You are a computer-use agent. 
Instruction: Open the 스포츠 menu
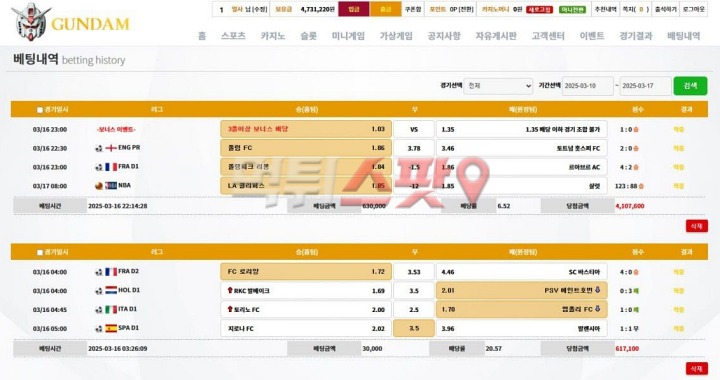(x=233, y=36)
